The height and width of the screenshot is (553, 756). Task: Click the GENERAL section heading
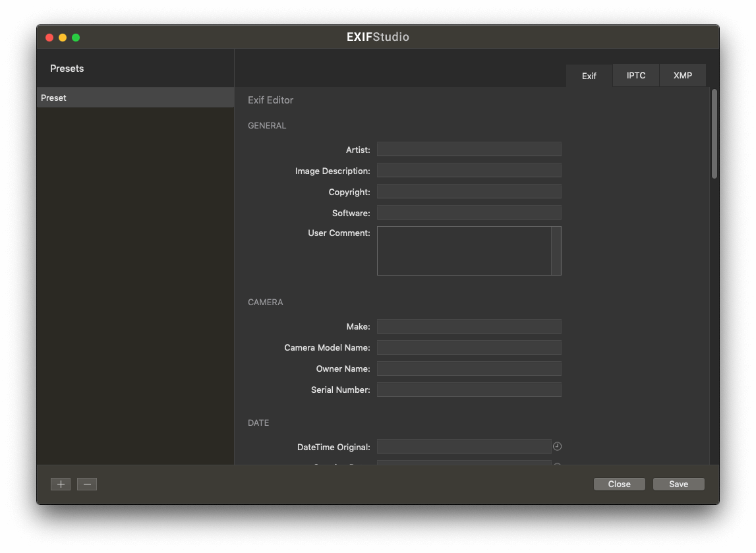tap(267, 125)
